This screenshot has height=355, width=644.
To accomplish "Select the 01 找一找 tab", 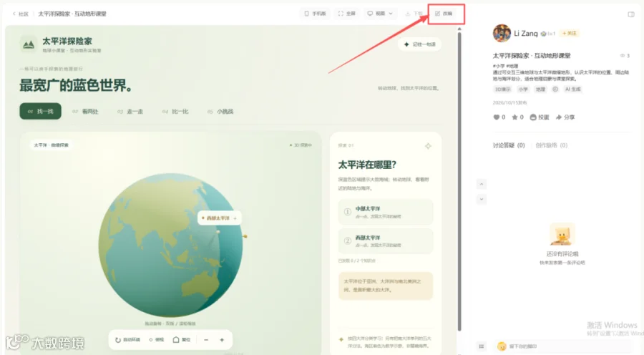I will (x=40, y=112).
